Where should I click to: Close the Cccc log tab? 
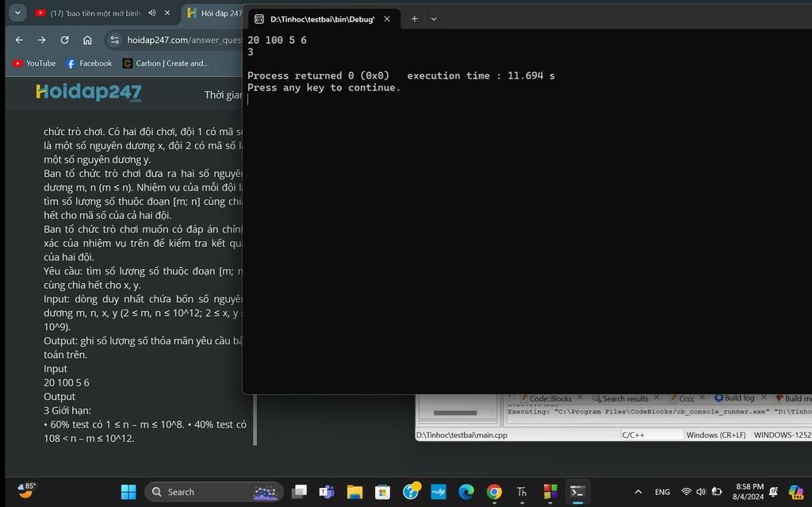[703, 398]
